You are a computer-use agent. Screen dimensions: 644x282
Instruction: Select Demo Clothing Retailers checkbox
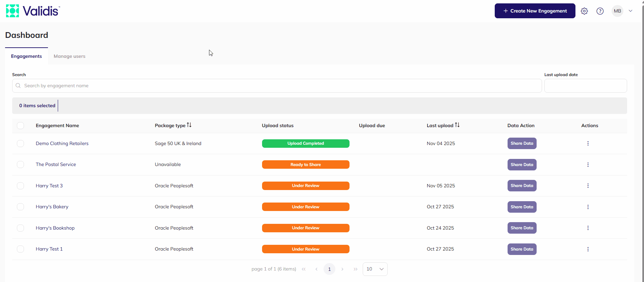click(21, 143)
